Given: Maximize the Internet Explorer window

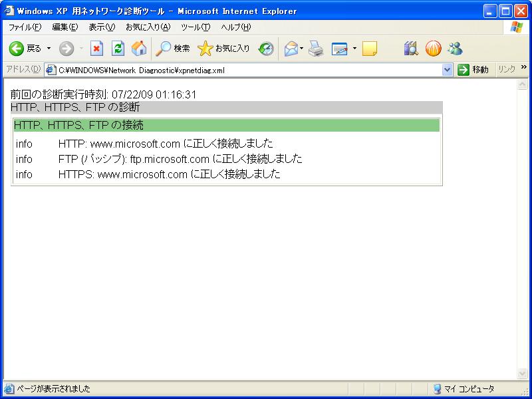Looking at the screenshot, I should 505,11.
